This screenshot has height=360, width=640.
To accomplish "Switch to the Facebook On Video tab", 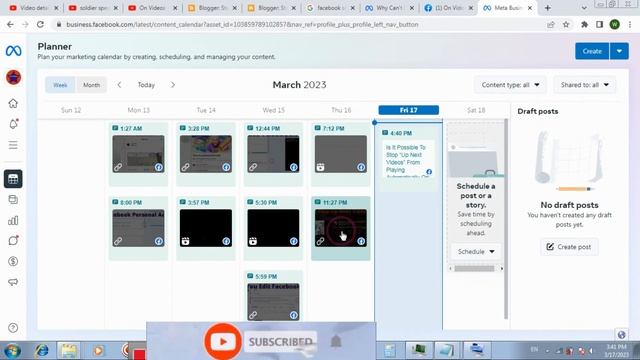I will click(448, 8).
